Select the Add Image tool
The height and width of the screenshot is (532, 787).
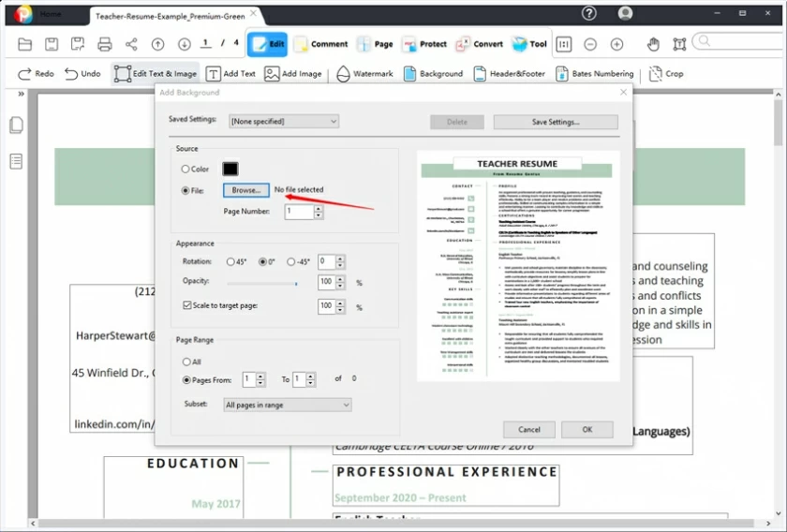coord(292,74)
